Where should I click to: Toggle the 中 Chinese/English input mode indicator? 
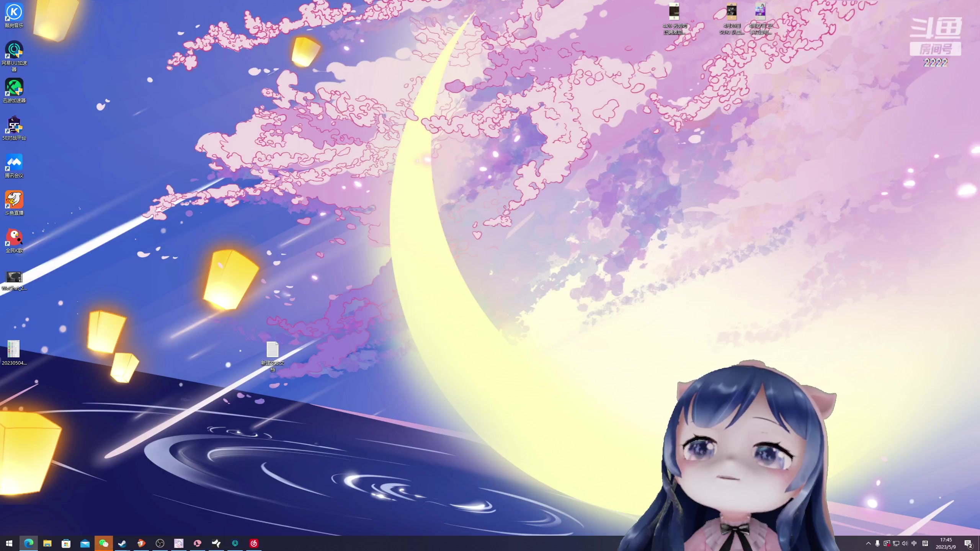tap(914, 543)
